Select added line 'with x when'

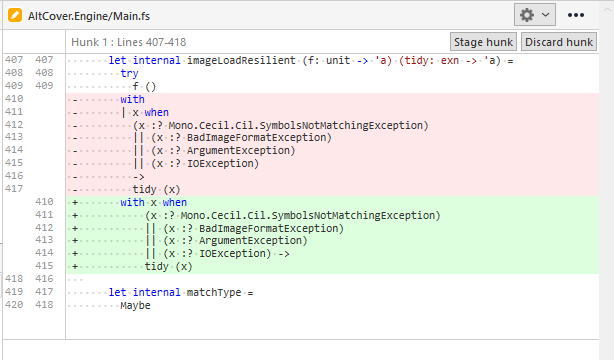(332, 202)
